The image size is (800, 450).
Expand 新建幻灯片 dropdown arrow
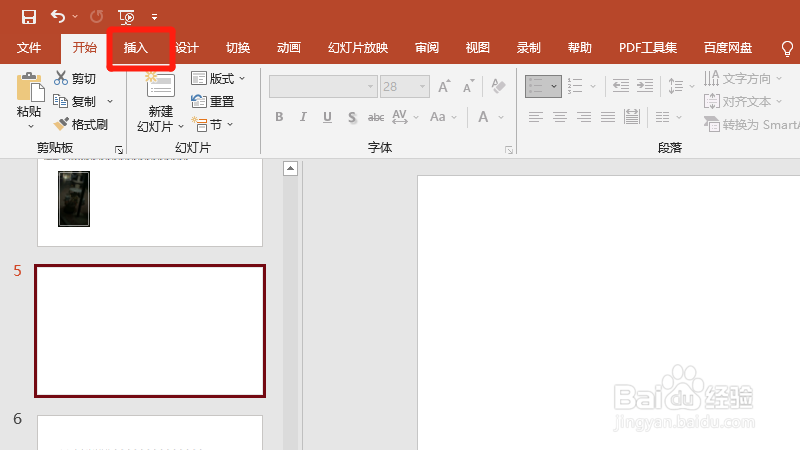(181, 126)
